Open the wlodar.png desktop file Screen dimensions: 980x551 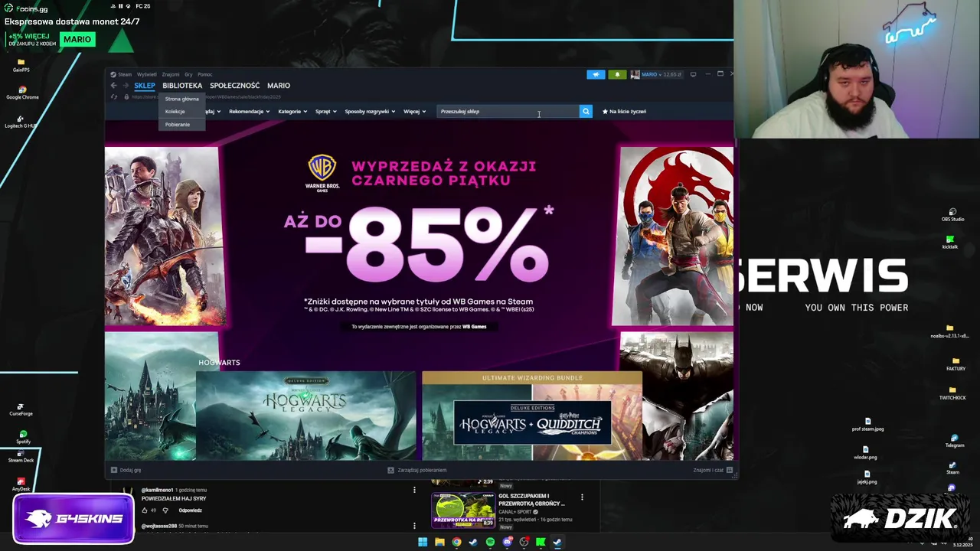click(x=865, y=453)
